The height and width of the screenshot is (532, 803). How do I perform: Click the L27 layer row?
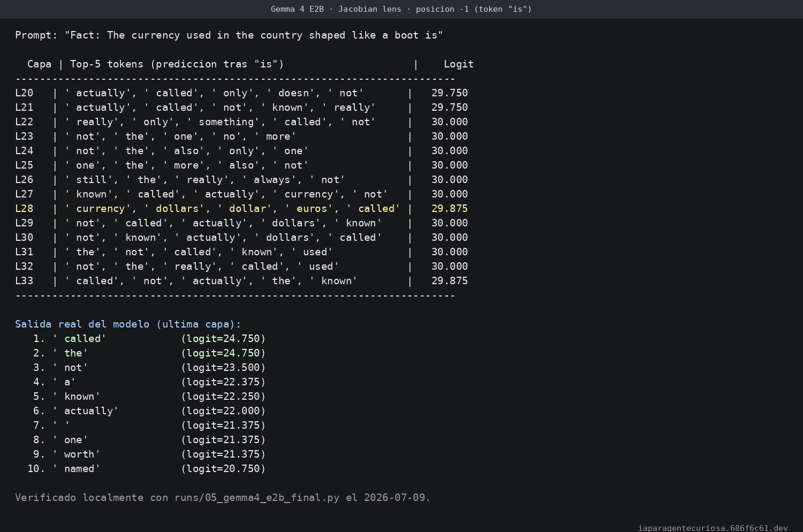pyautogui.click(x=241, y=194)
